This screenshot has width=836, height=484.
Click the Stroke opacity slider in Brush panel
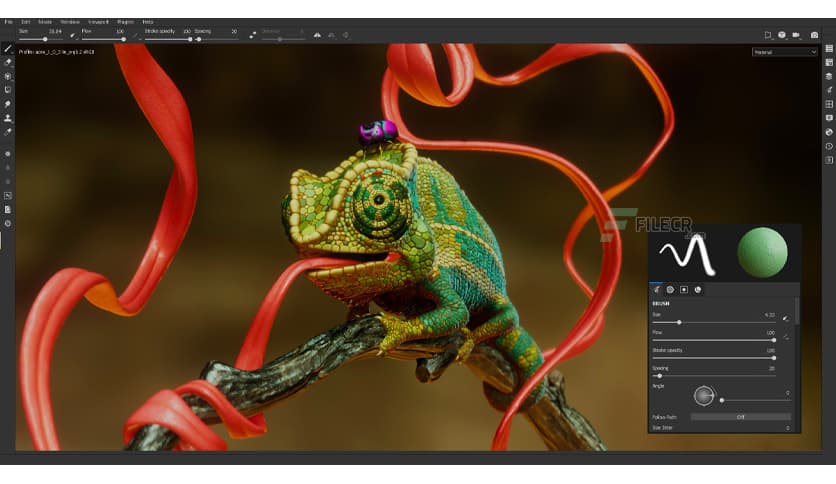coord(714,358)
